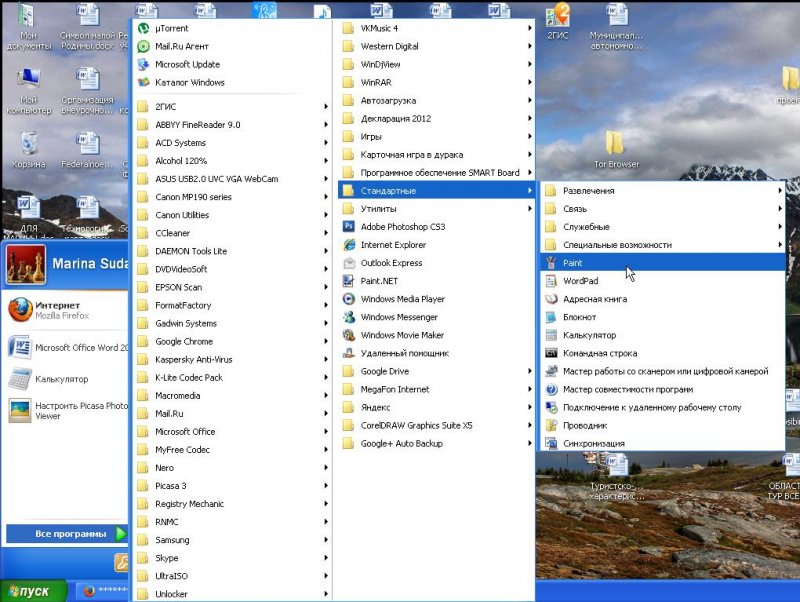Screen dimensions: 800x602
Task: Open WordPad in the accessories list
Action: pyautogui.click(x=662, y=281)
